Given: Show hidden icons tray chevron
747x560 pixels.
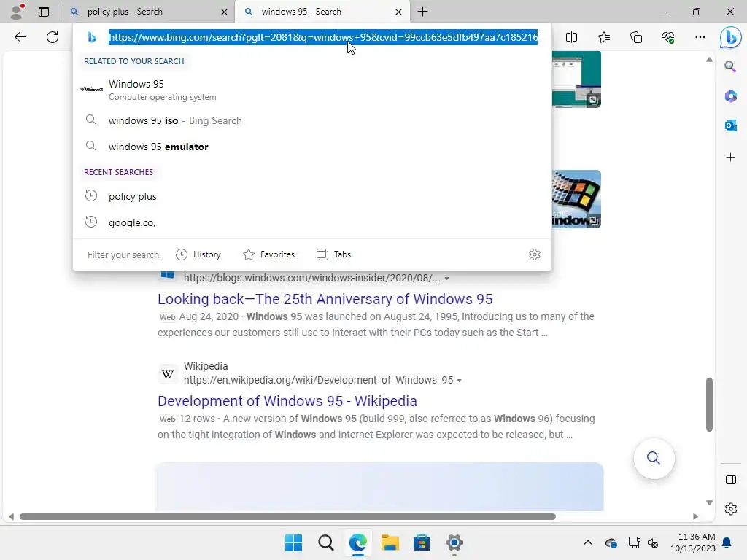Looking at the screenshot, I should point(588,542).
